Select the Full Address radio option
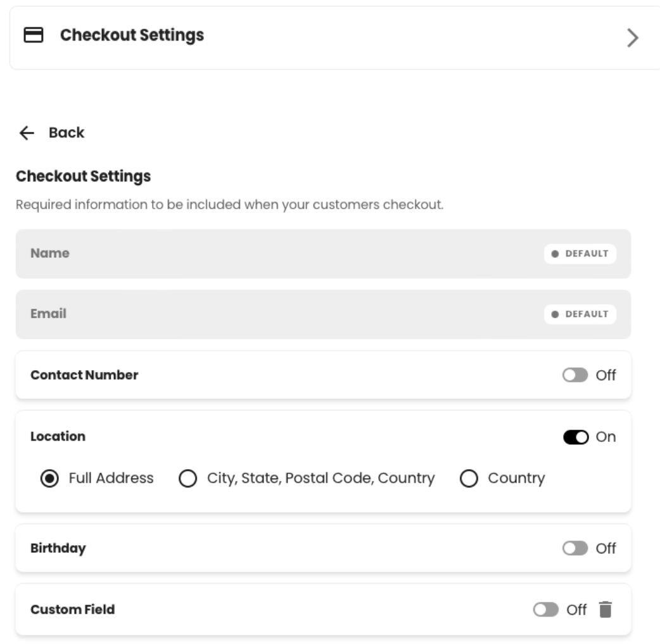This screenshot has width=660, height=644. [x=49, y=479]
